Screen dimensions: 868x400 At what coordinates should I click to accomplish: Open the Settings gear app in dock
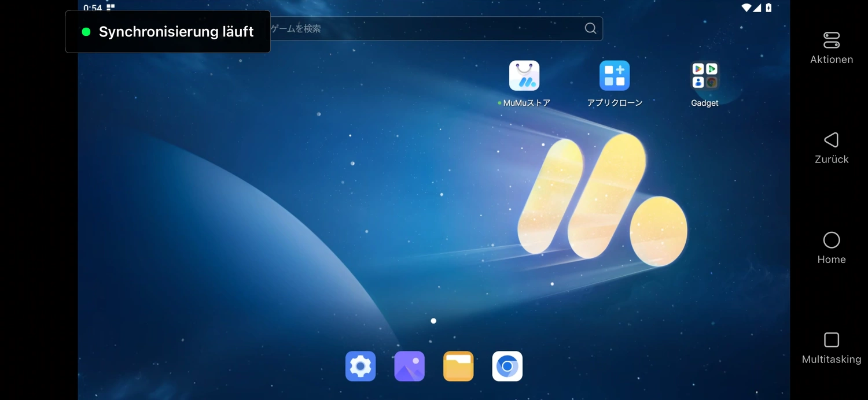tap(361, 366)
